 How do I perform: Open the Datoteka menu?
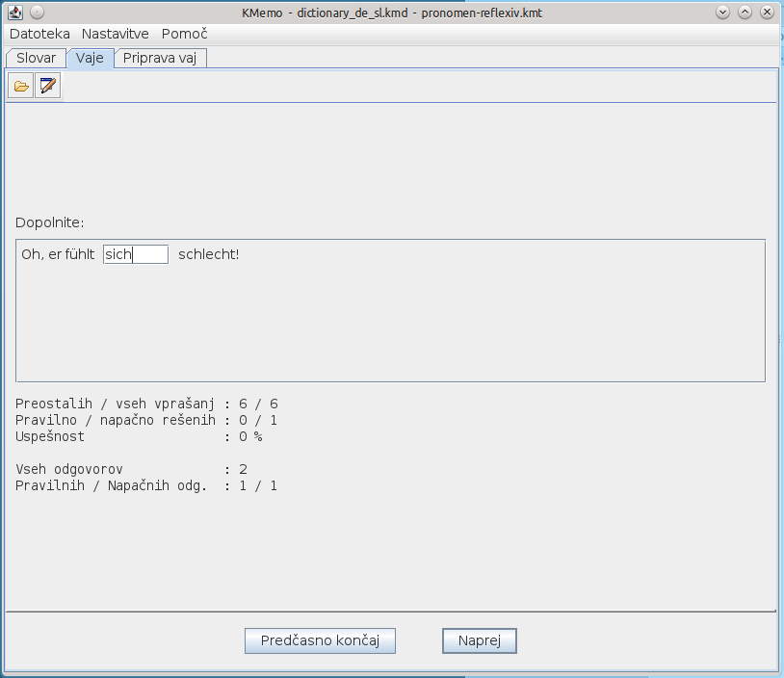coord(39,34)
